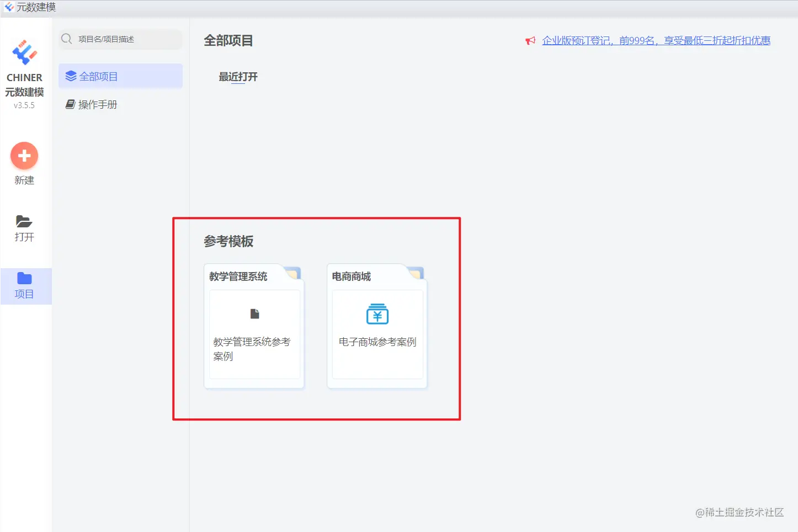
Task: Click the 全部项目 layers icon
Action: (71, 76)
